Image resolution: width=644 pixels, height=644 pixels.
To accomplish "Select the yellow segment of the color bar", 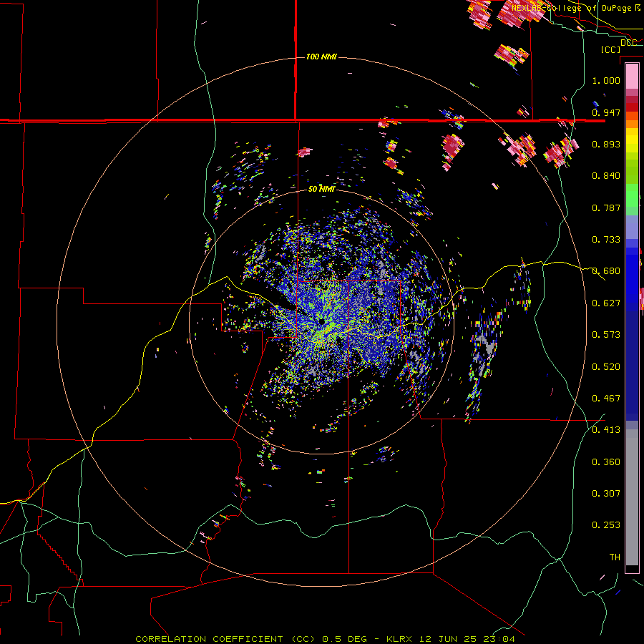I will [x=632, y=140].
